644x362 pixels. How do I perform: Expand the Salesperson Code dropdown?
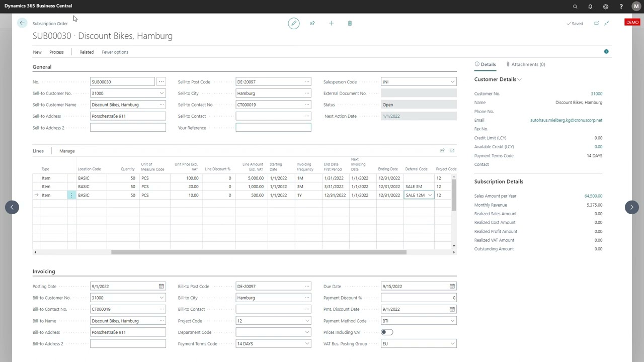click(x=452, y=81)
